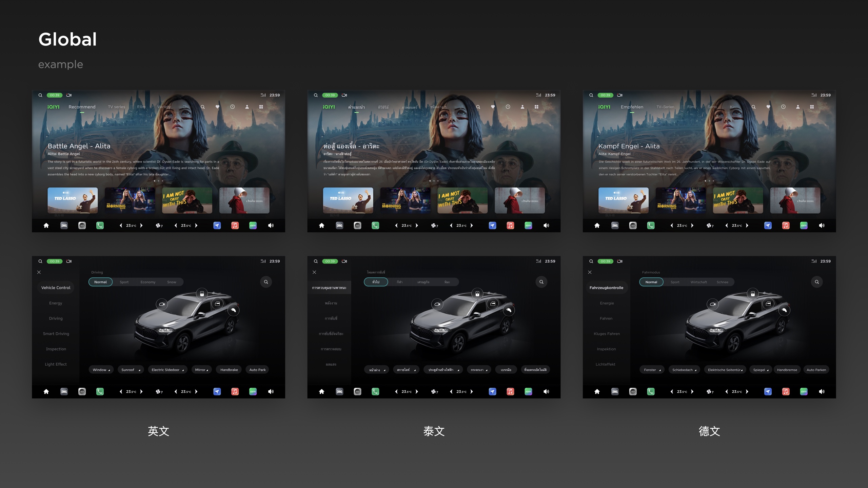
Task: Open car icon on the Thai iQIYI dock
Action: (339, 226)
